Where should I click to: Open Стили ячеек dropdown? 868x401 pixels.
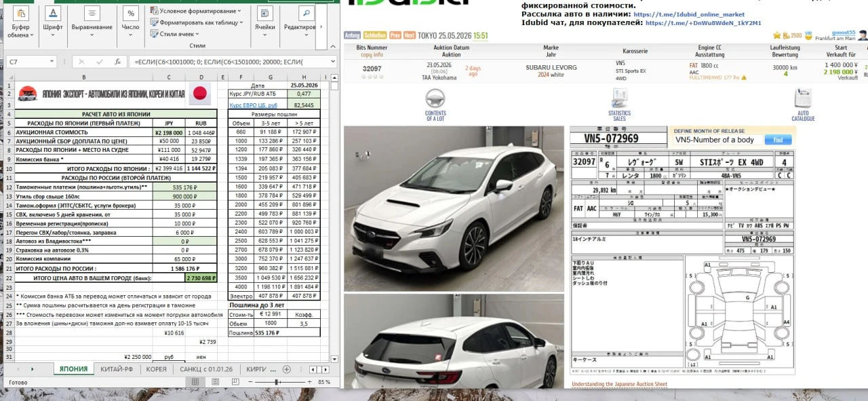tap(175, 33)
